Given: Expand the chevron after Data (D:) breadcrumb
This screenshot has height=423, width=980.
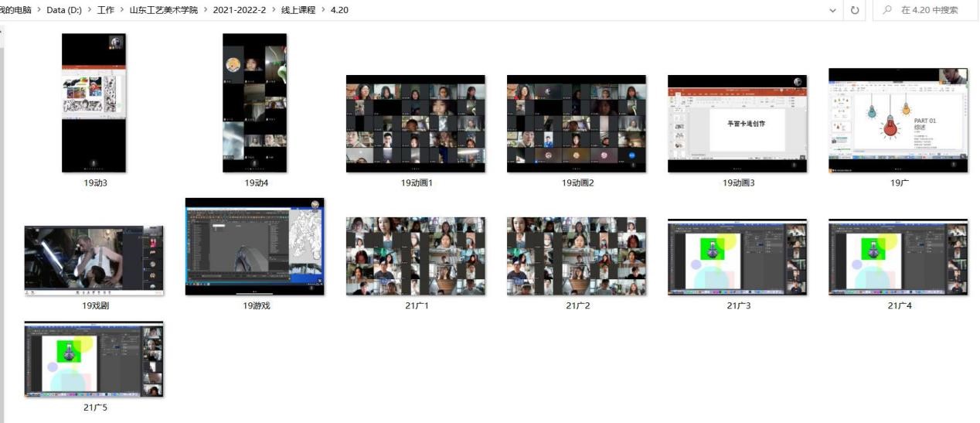Looking at the screenshot, I should 89,10.
